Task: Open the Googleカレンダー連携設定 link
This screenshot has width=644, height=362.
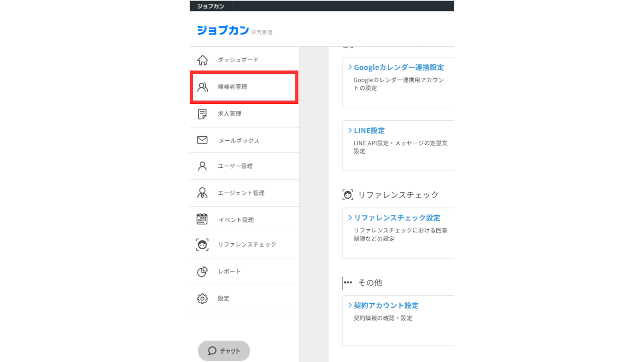Action: coord(398,68)
